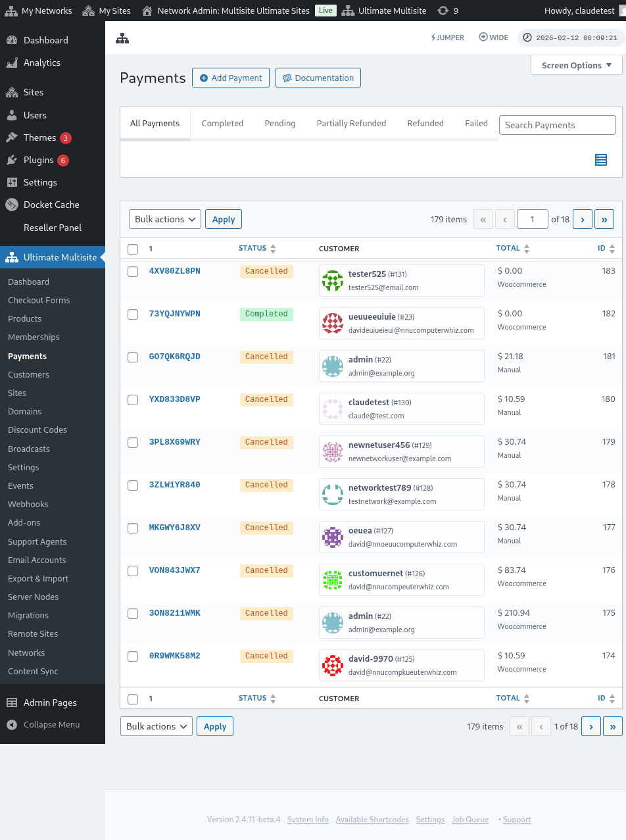Filter by Completed payments tab
The image size is (626, 840).
[x=222, y=123]
